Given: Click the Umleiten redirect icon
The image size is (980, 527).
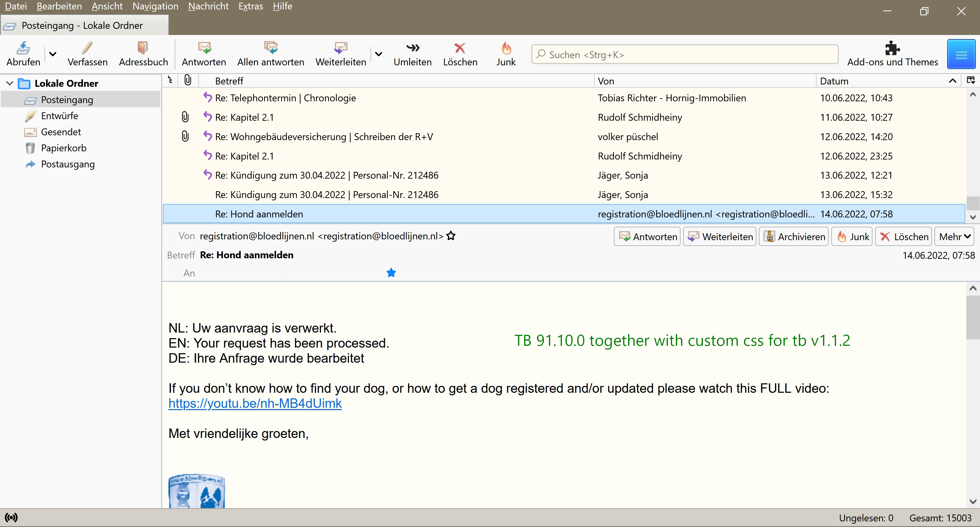Looking at the screenshot, I should tap(412, 48).
